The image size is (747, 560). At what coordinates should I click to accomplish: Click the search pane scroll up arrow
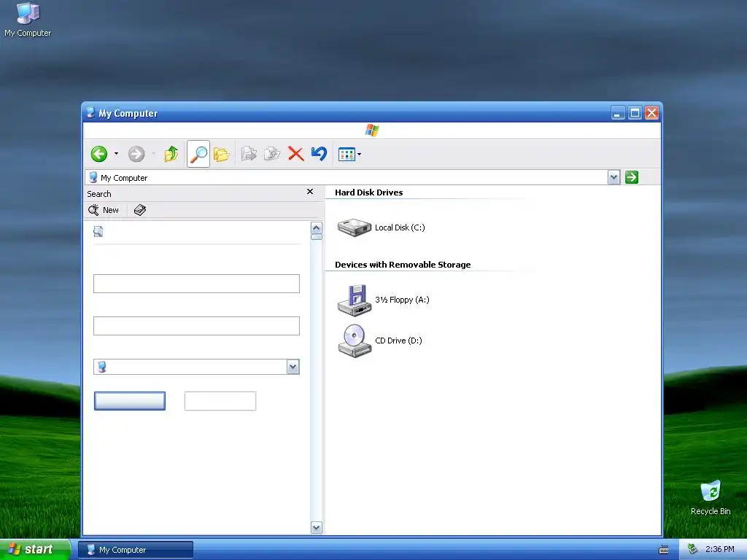[317, 228]
